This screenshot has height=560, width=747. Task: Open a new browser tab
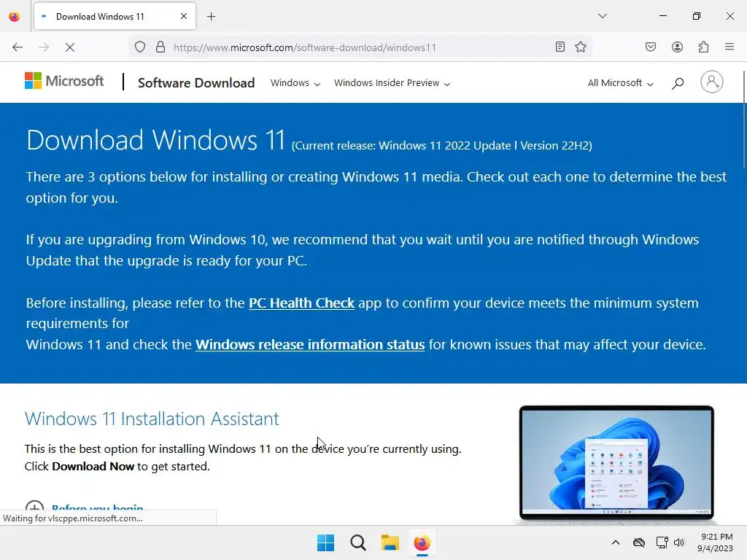pos(212,17)
